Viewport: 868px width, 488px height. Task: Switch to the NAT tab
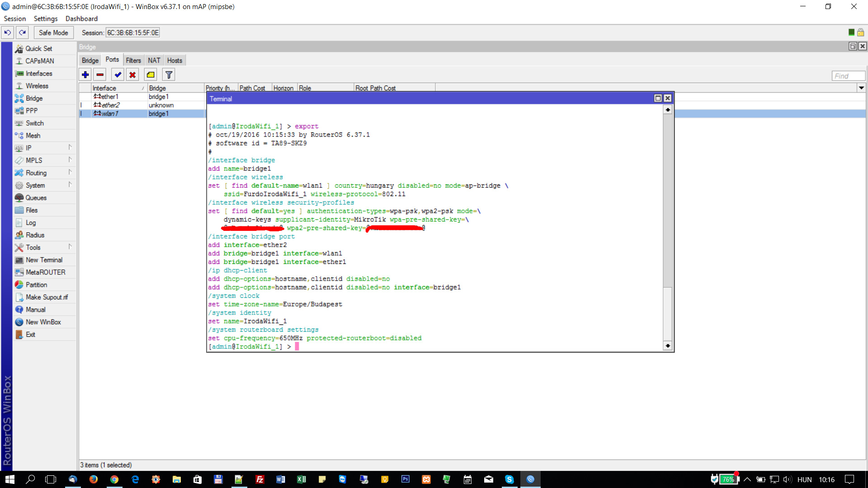click(154, 61)
